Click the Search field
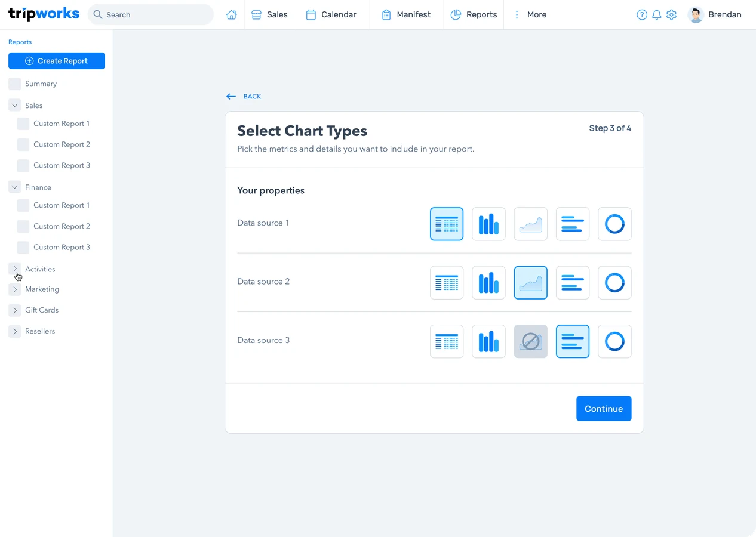756x537 pixels. [150, 15]
